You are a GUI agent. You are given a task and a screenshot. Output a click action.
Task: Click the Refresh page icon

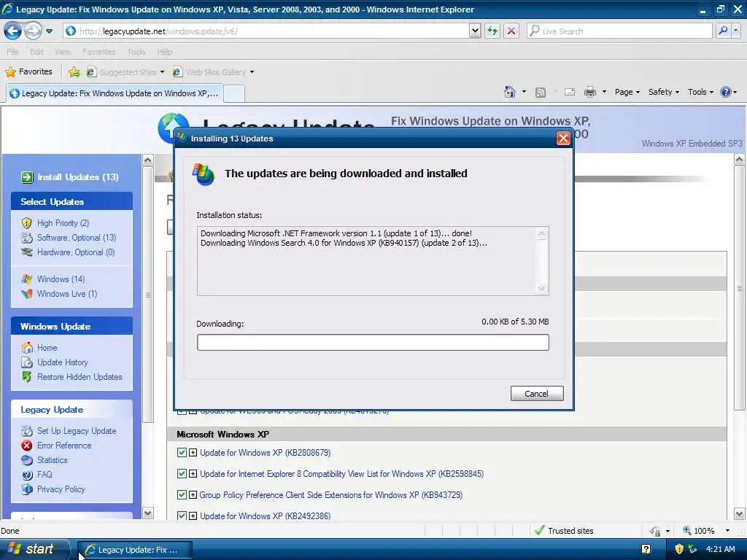coord(492,31)
